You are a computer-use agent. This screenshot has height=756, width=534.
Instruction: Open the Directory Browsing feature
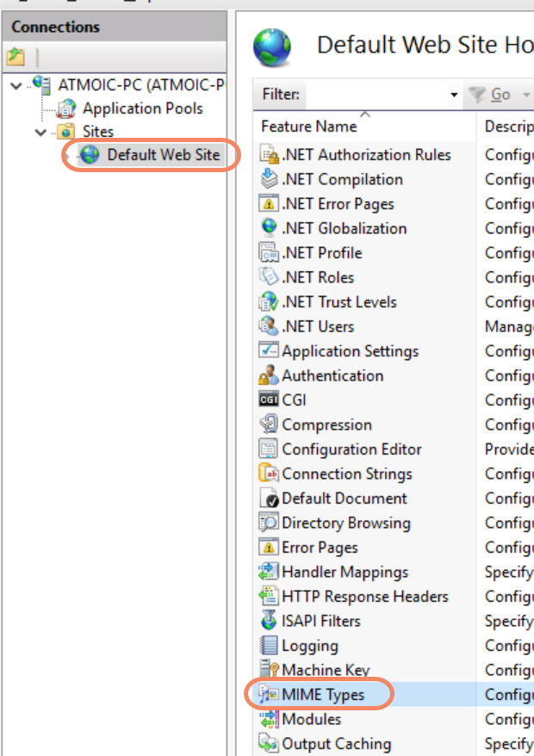point(345,523)
